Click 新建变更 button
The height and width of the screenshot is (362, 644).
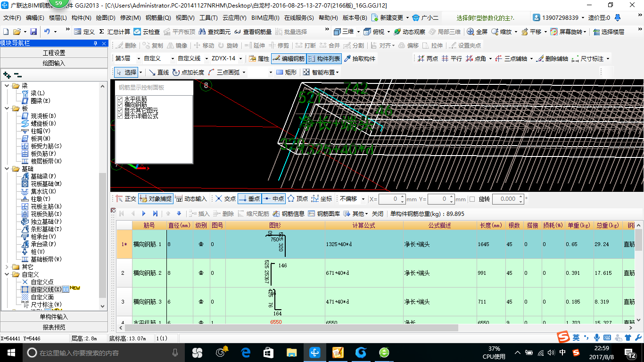click(x=391, y=18)
